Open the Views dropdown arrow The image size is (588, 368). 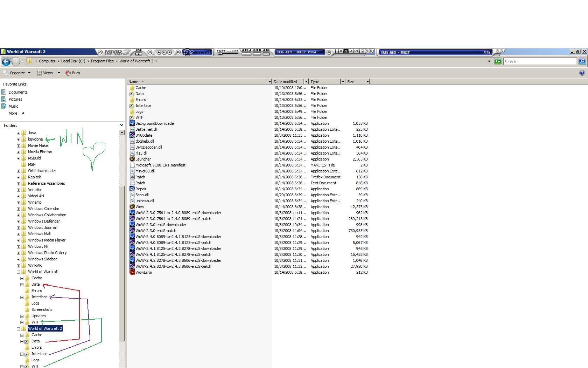(59, 73)
